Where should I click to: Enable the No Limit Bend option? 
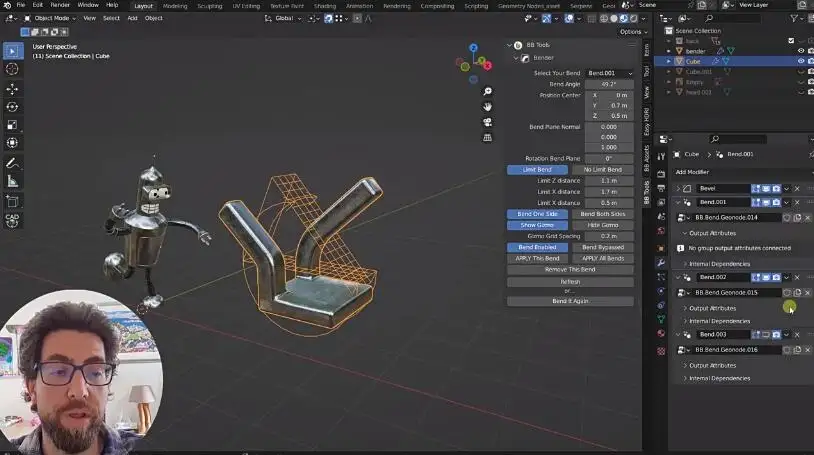point(602,169)
